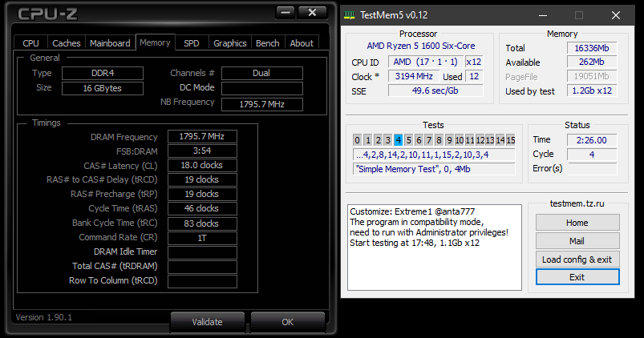
Task: Click the Exit button in TestMem5
Action: point(577,277)
